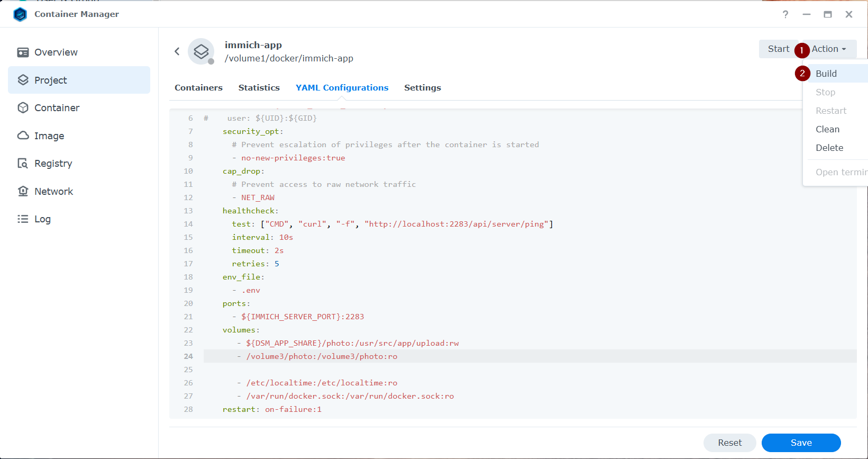The image size is (868, 459).
Task: Switch to the Containers tab
Action: click(198, 88)
